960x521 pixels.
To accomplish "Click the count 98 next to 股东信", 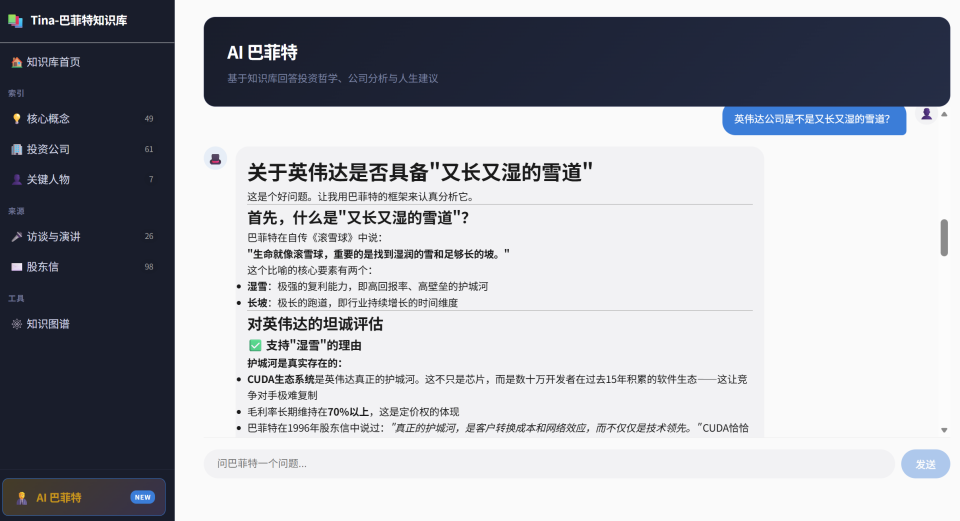I will pos(149,267).
